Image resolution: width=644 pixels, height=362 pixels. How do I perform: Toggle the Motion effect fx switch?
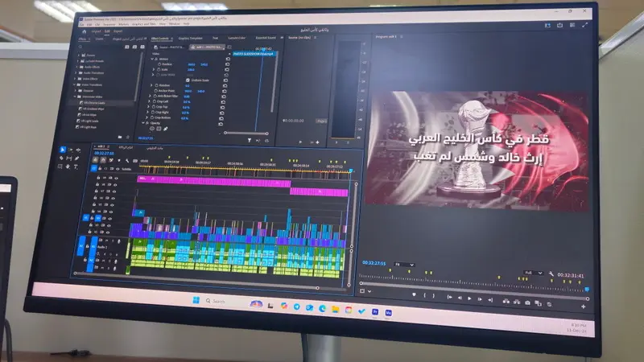point(154,59)
